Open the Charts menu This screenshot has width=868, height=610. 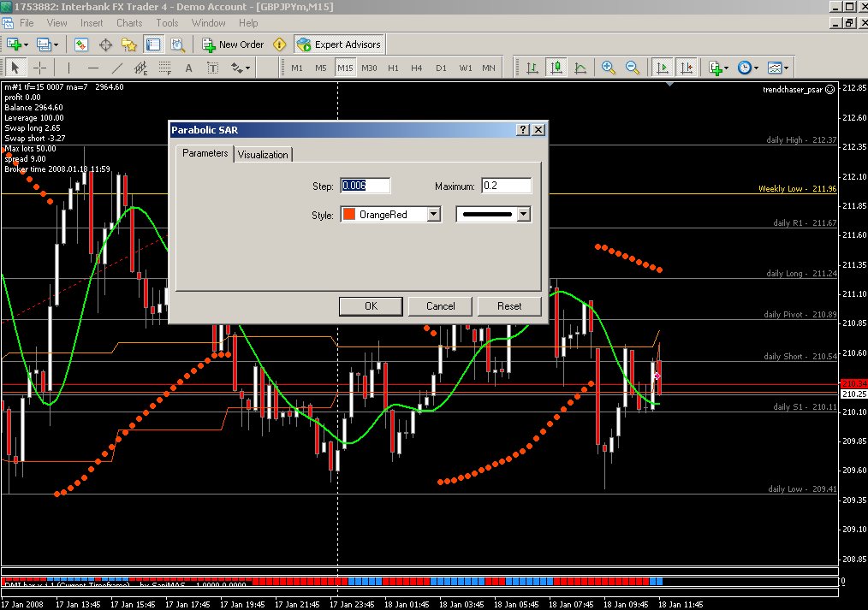click(x=129, y=23)
